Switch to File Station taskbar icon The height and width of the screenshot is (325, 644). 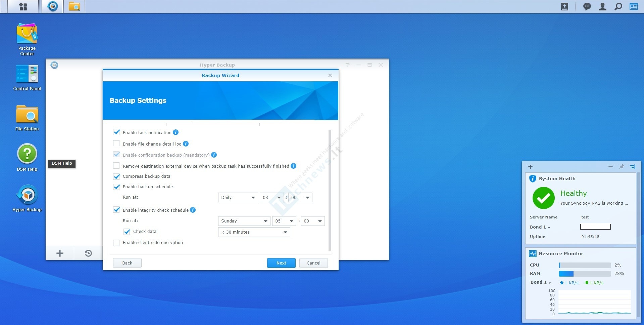[x=74, y=6]
